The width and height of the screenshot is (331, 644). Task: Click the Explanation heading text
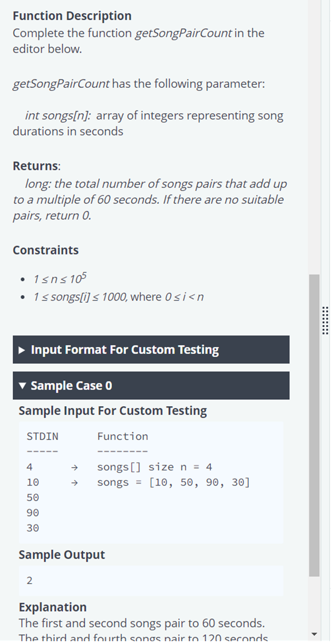[x=52, y=607]
